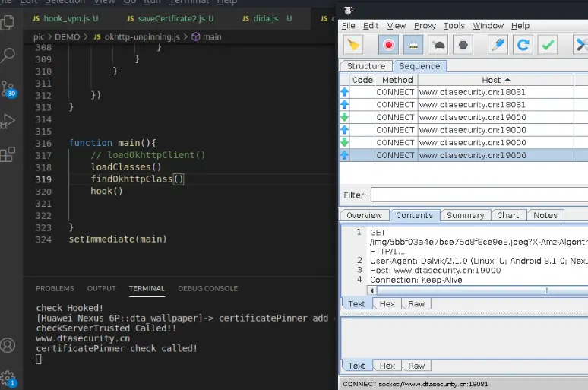
Task: Switch to the DEBUG CONSOLE panel tab
Action: tap(207, 288)
